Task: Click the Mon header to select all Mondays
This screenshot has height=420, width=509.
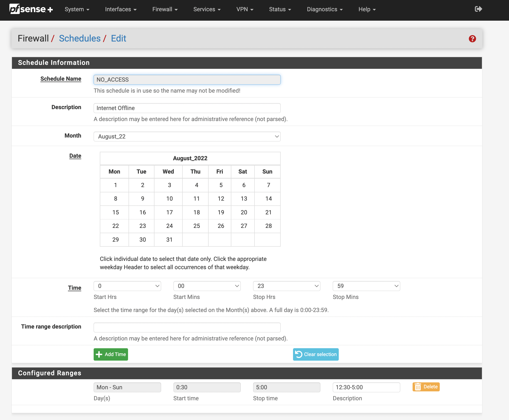Action: pos(114,171)
